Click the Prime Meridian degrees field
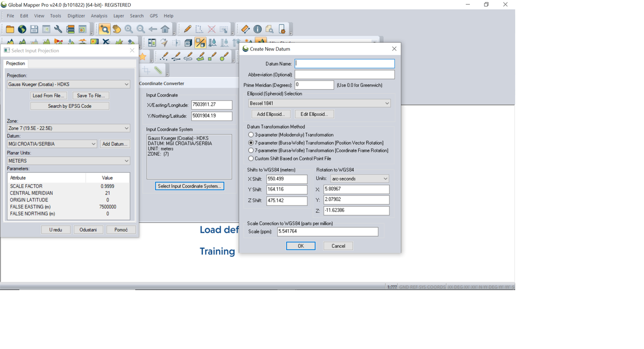Screen dimensions: 644x349 point(314,85)
